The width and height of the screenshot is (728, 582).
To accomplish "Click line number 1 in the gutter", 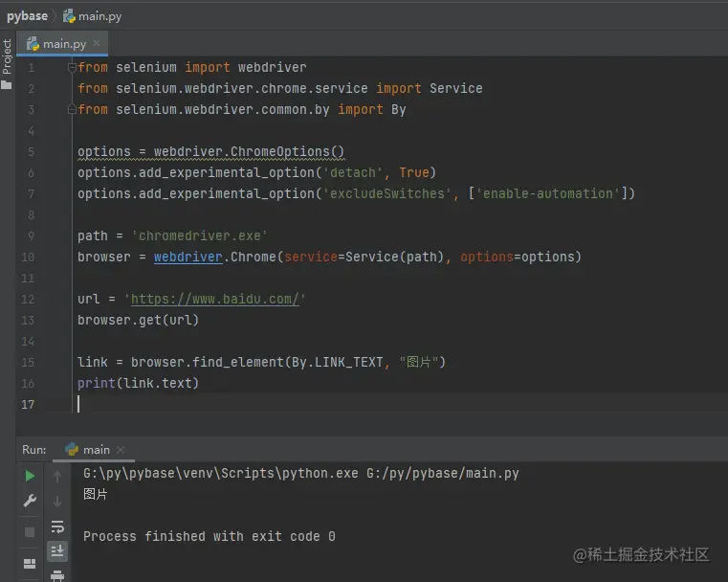I will coord(31,68).
